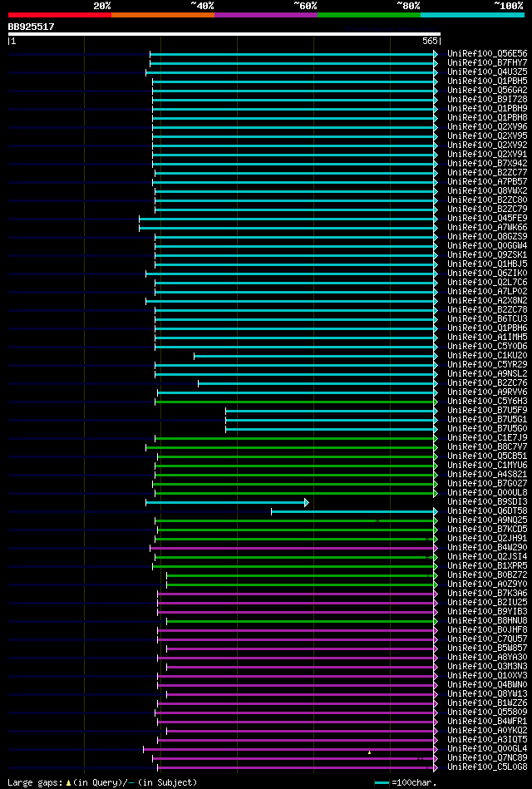Open the UniRef100_B7FHY7 hit label
The width and height of the screenshot is (532, 789).
pos(488,63)
